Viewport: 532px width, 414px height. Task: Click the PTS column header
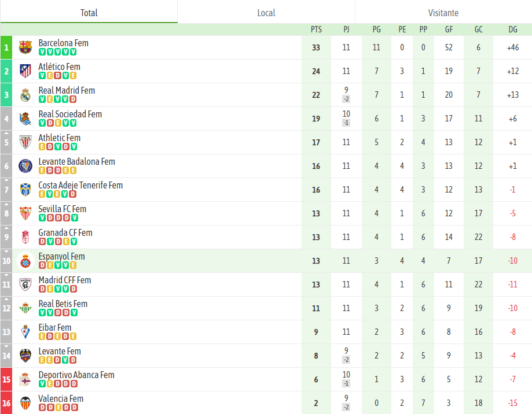[315, 29]
